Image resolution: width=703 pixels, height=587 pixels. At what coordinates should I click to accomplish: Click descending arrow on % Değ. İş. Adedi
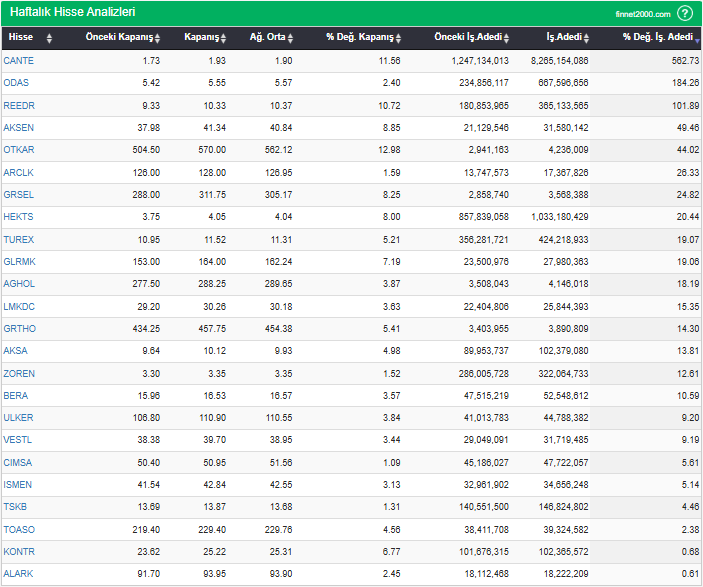tap(697, 38)
